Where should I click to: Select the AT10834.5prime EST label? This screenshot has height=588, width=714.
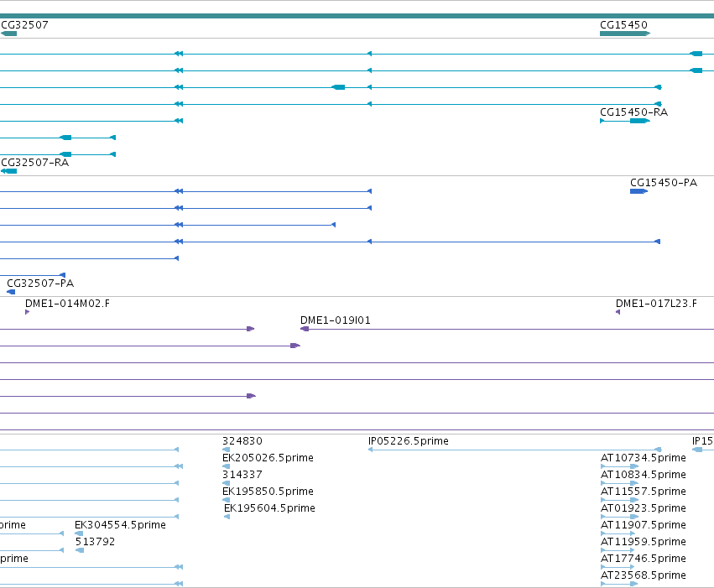[644, 475]
